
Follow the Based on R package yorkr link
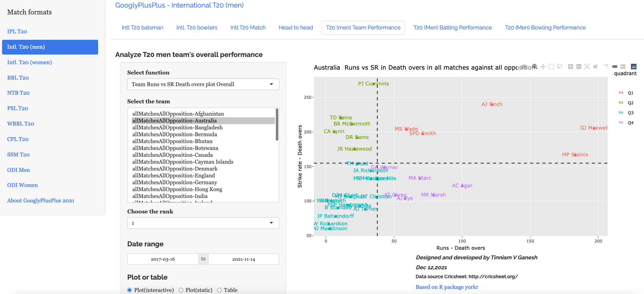447,287
